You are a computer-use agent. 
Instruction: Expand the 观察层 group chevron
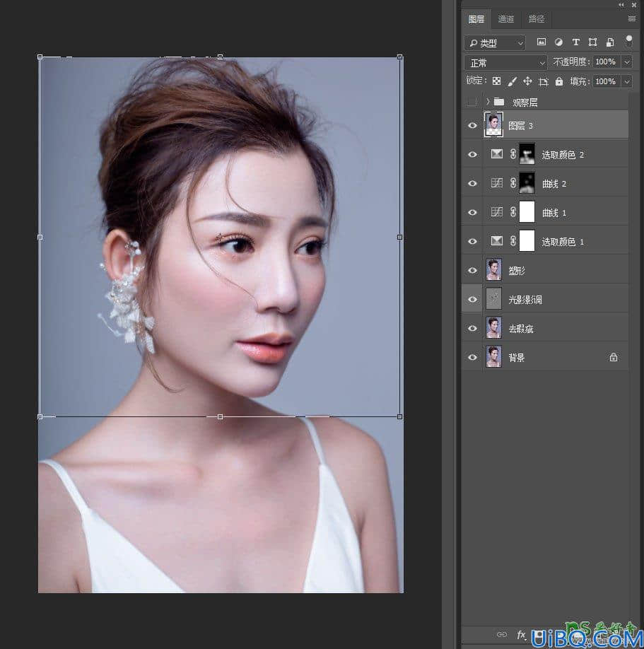(x=488, y=101)
